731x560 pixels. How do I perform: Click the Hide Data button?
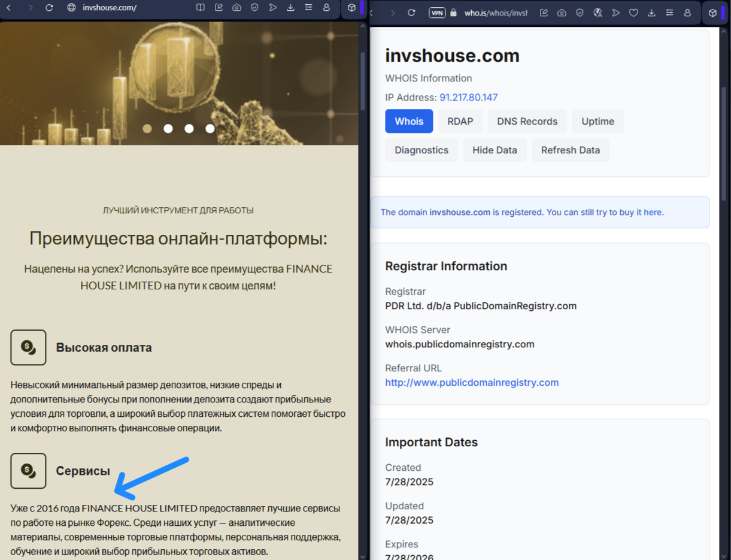click(495, 150)
